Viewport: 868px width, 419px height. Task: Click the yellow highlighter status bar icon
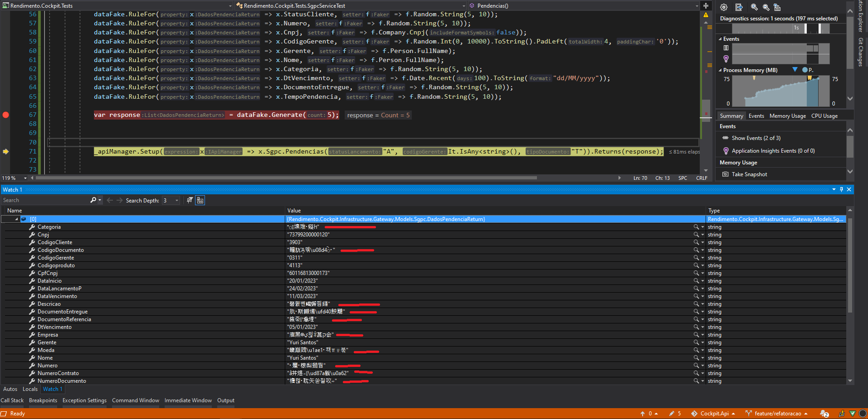coord(842,414)
